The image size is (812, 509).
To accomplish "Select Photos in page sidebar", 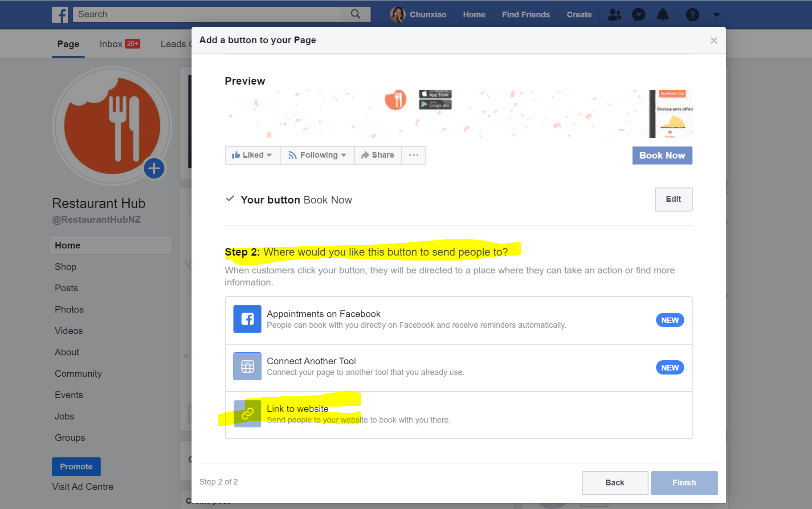I will [69, 309].
